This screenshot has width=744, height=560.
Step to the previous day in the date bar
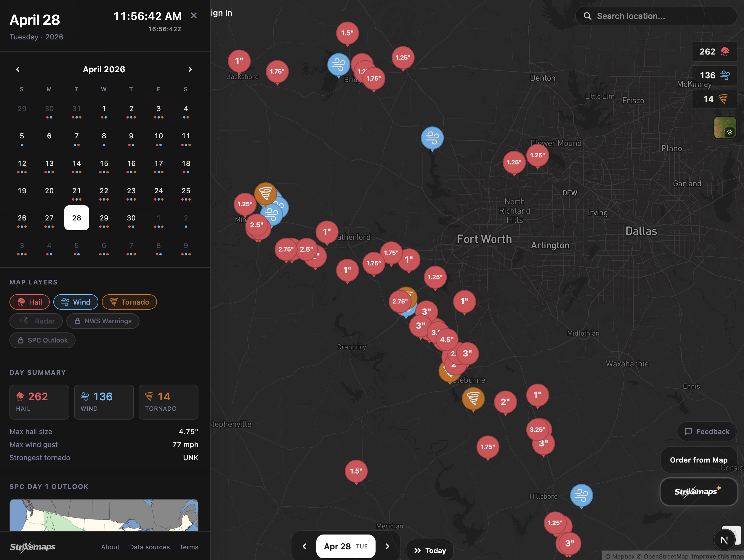point(304,546)
